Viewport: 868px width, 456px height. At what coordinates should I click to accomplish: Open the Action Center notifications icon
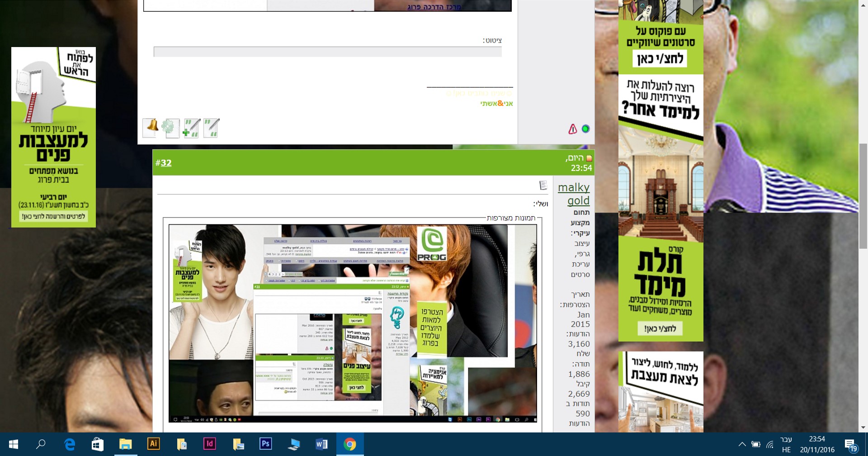(851, 445)
